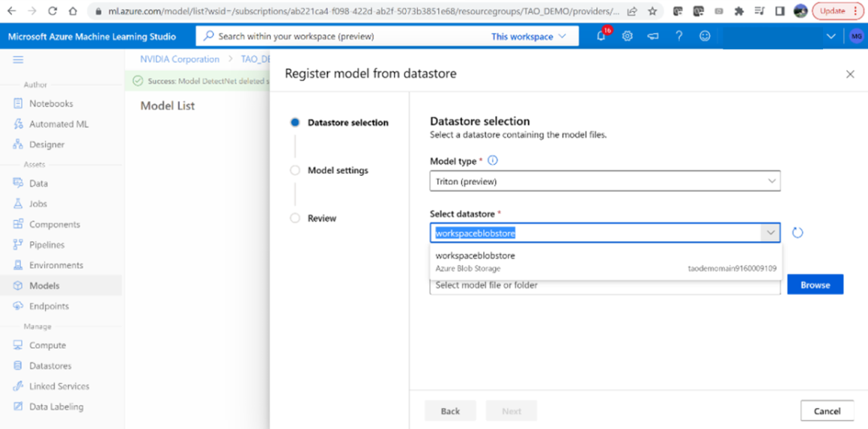Collapse the hamburger navigation menu

tap(18, 59)
